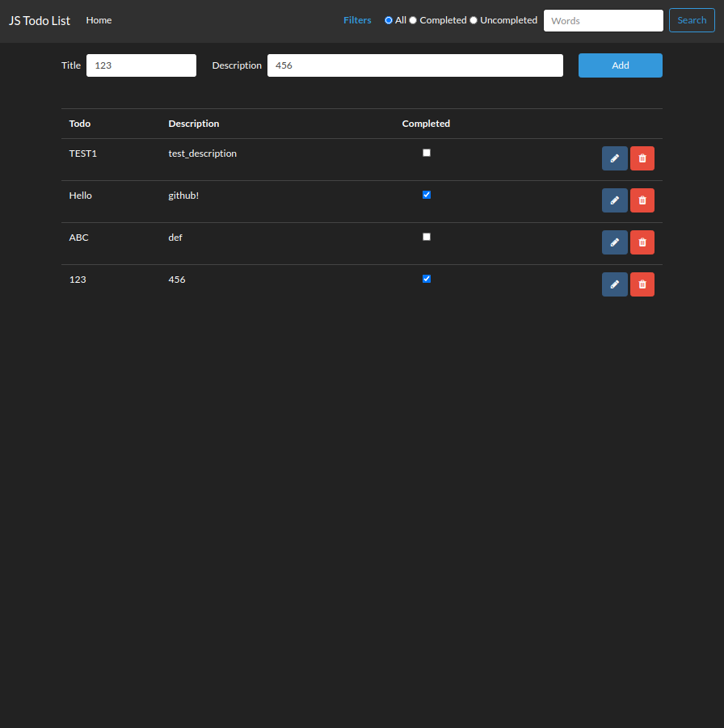Edit the ABC todo with pencil icon

pos(614,242)
